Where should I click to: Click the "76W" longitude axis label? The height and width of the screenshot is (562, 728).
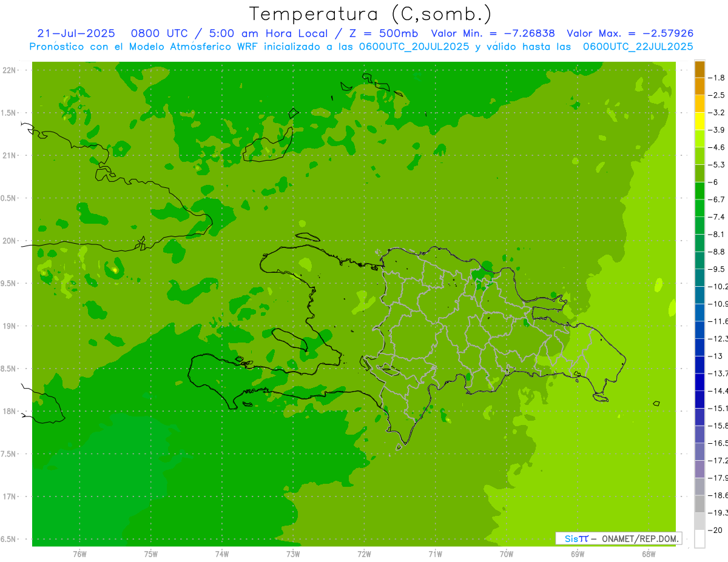point(79,554)
